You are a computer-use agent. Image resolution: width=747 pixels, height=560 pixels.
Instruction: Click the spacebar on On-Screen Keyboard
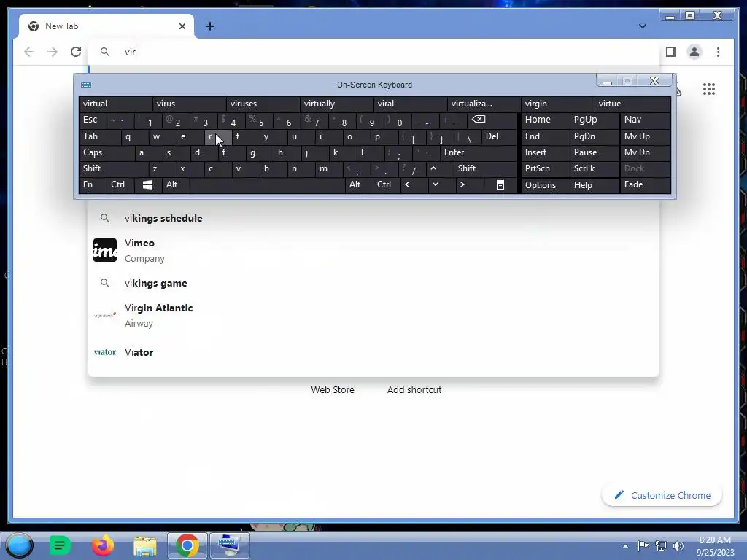click(x=267, y=184)
